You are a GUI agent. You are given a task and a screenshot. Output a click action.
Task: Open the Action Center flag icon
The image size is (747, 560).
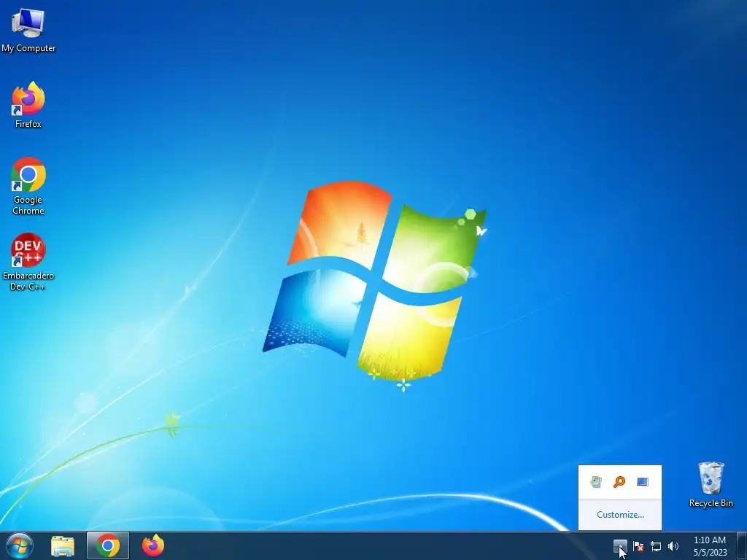coord(638,546)
